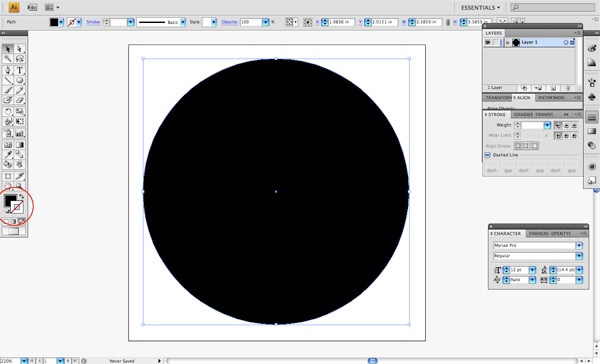Switch to the Transform tab
600x364 pixels.
[498, 98]
